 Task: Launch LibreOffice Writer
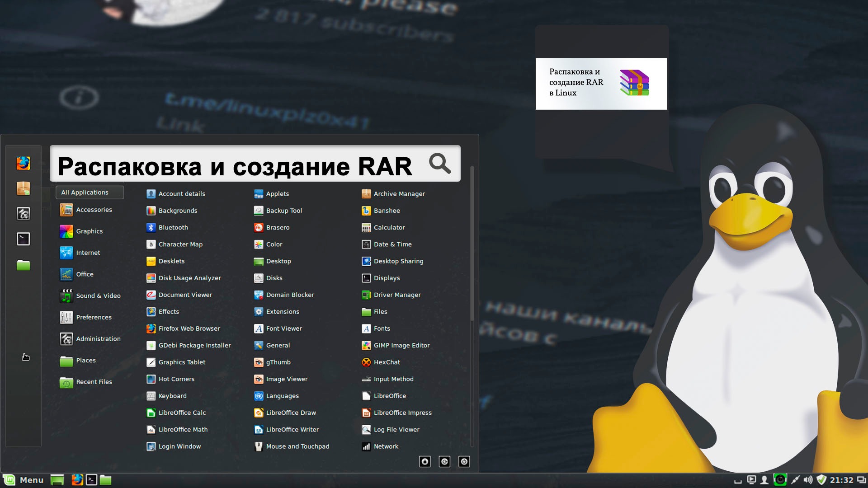click(x=292, y=429)
